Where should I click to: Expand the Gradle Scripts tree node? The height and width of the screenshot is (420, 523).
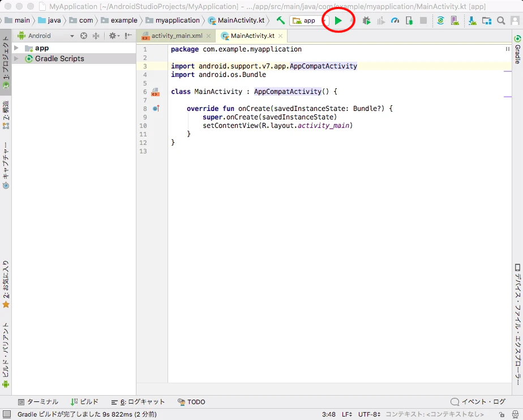[x=16, y=59]
